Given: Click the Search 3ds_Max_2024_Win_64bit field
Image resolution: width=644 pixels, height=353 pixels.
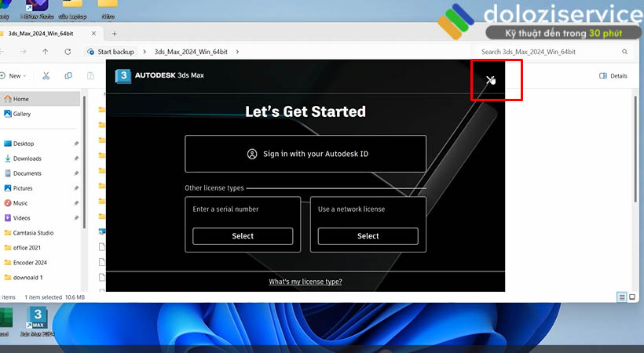Looking at the screenshot, I should (550, 52).
